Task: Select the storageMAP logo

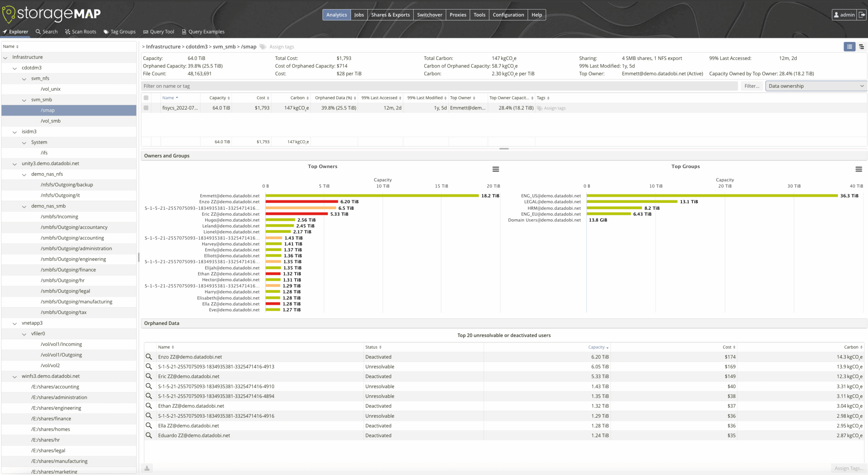Action: [x=51, y=14]
